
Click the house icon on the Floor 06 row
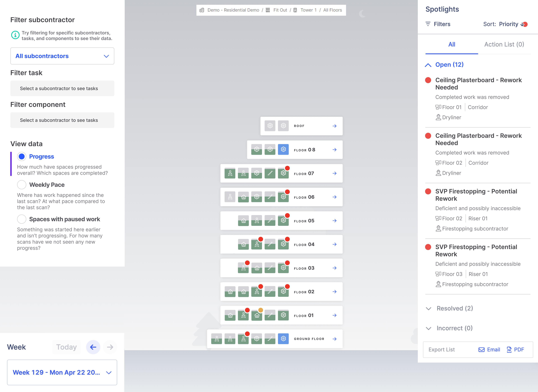pyautogui.click(x=243, y=197)
